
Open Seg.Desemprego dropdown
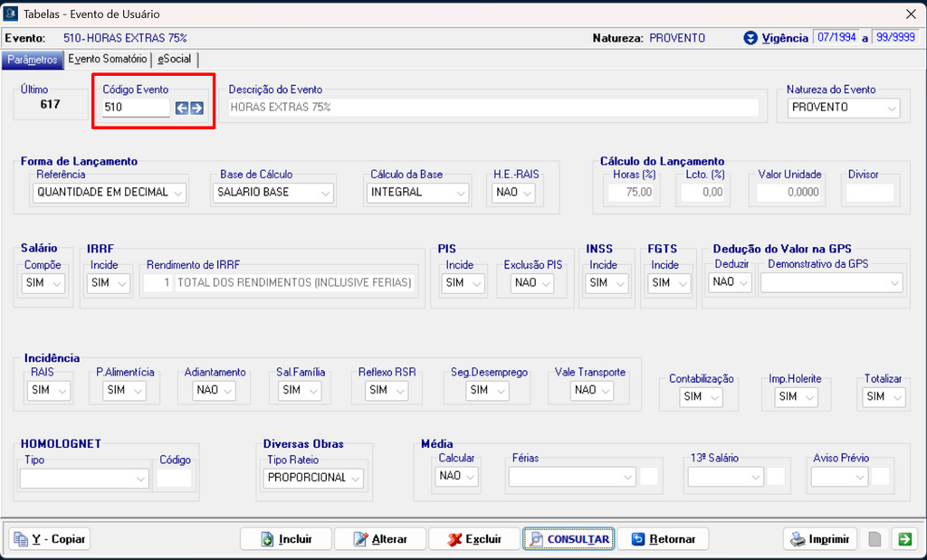point(487,391)
